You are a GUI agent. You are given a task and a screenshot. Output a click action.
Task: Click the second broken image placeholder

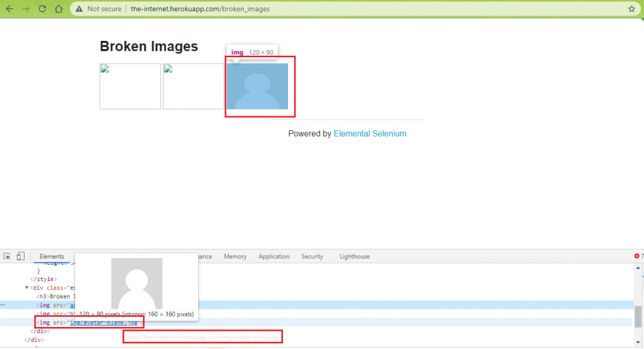tap(194, 86)
